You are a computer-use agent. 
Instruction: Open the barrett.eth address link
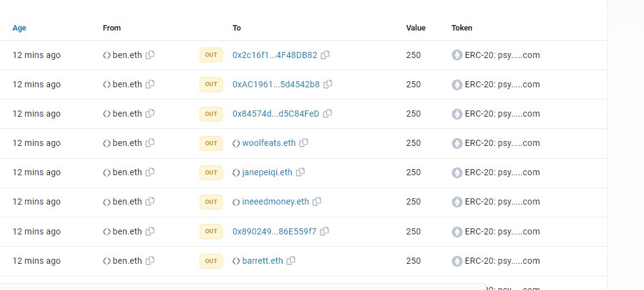coord(262,261)
